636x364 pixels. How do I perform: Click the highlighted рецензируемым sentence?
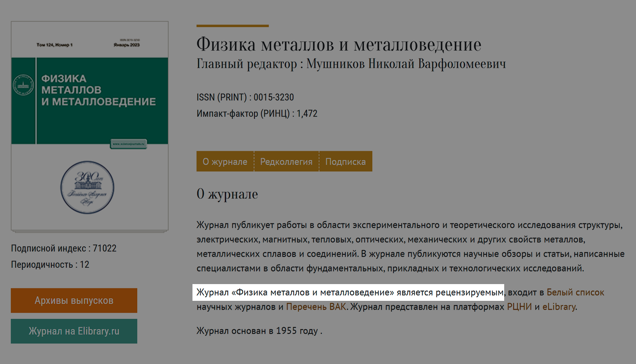(350, 292)
